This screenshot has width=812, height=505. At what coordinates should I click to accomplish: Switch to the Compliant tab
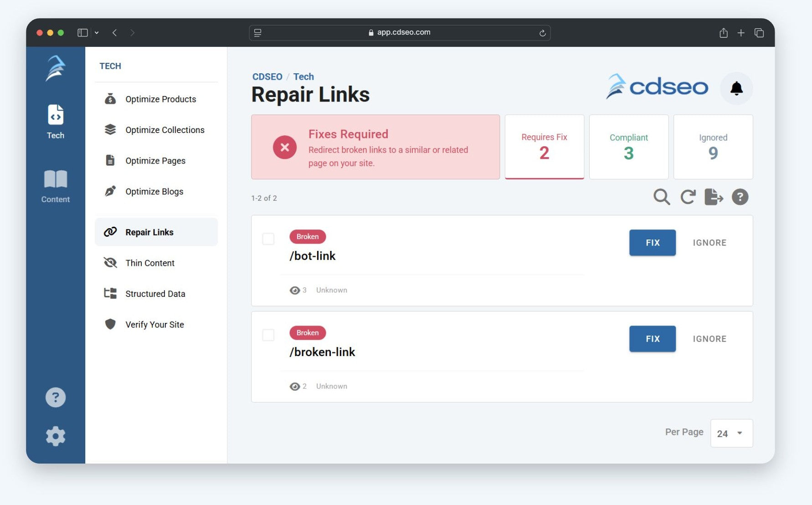coord(628,147)
